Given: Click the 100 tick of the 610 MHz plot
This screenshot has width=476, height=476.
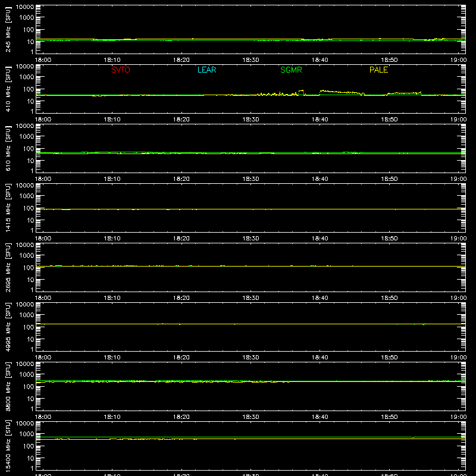Looking at the screenshot, I should (x=29, y=149).
